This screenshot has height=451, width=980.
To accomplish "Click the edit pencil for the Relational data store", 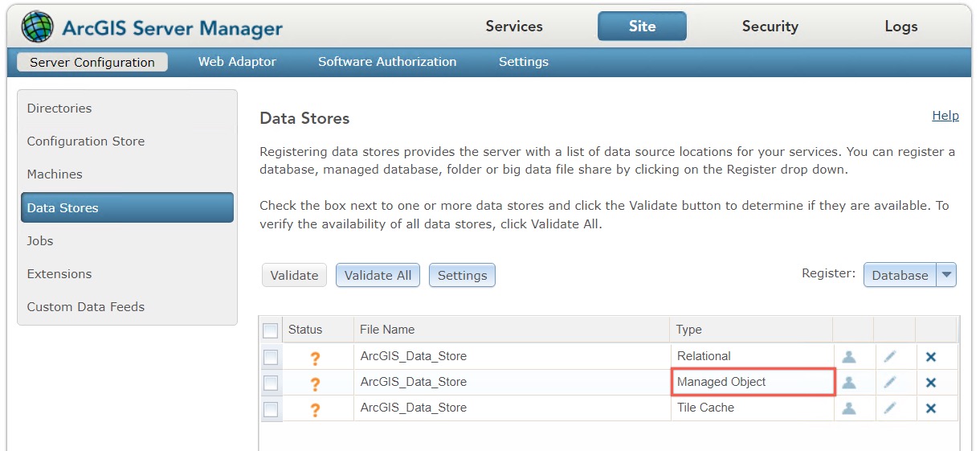I will click(890, 357).
